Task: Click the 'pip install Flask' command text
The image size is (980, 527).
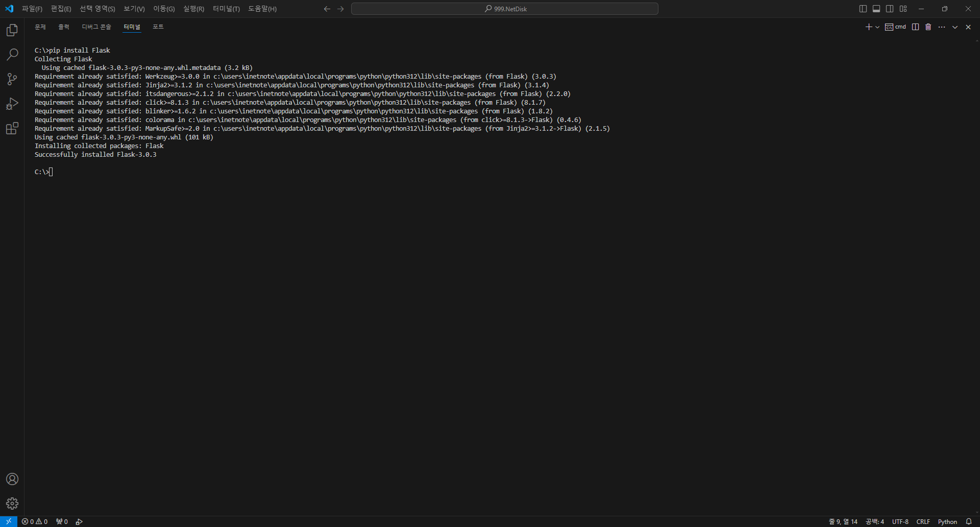Action: point(80,51)
